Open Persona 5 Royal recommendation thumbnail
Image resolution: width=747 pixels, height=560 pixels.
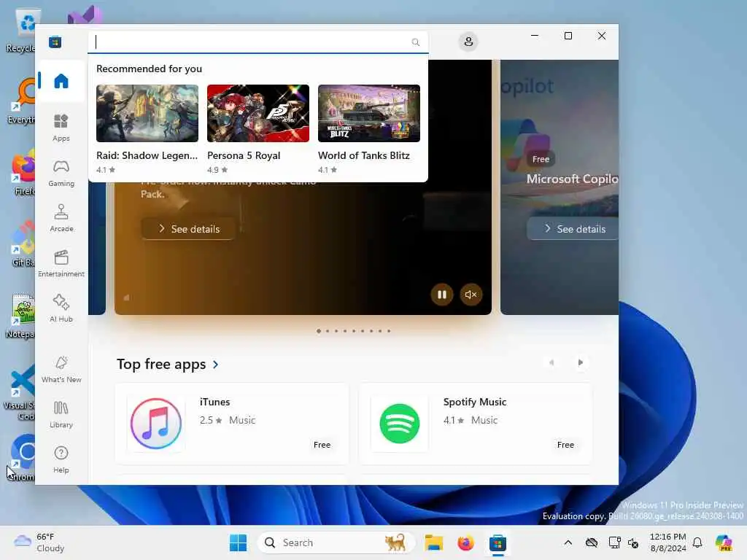[258, 113]
